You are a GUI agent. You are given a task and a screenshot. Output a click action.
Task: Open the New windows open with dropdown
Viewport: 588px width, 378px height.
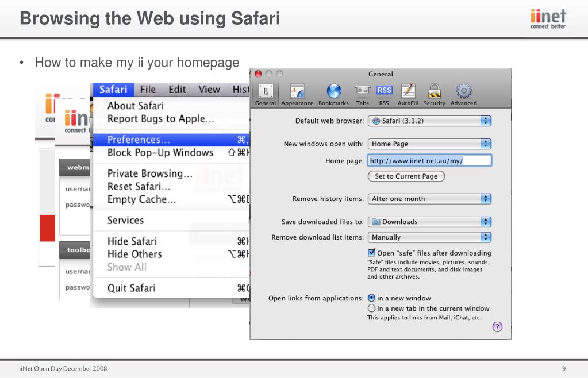click(x=429, y=144)
